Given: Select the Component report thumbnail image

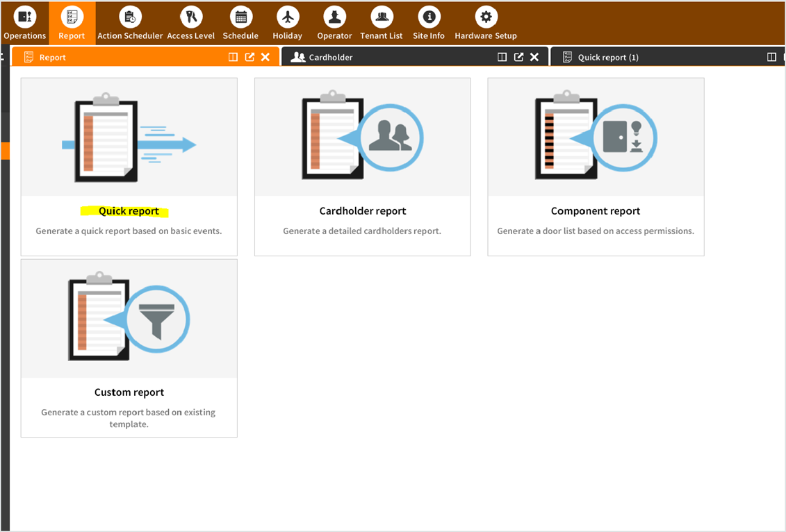Looking at the screenshot, I should point(596,138).
